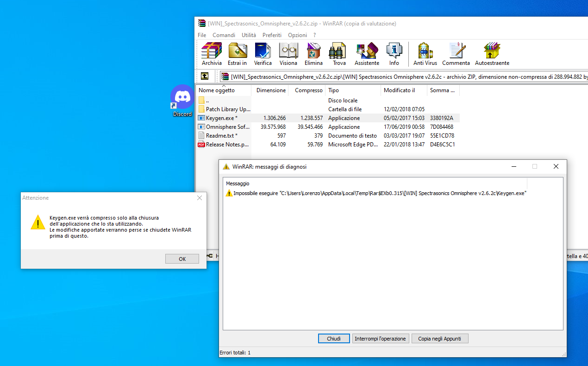Viewport: 588px width, 366px height.
Task: Open the Utilità menu
Action: [x=249, y=35]
